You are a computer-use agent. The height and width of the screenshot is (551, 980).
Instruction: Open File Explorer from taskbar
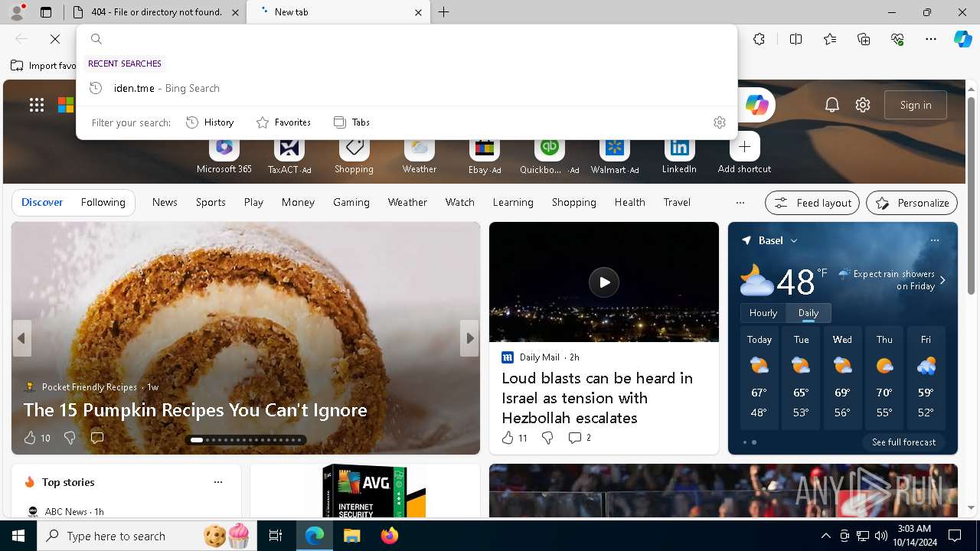tap(352, 536)
